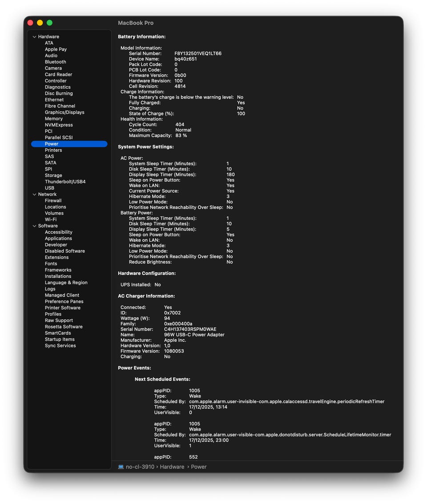This screenshot has width=427, height=504.
Task: Open Firewall under Network
Action: point(53,200)
